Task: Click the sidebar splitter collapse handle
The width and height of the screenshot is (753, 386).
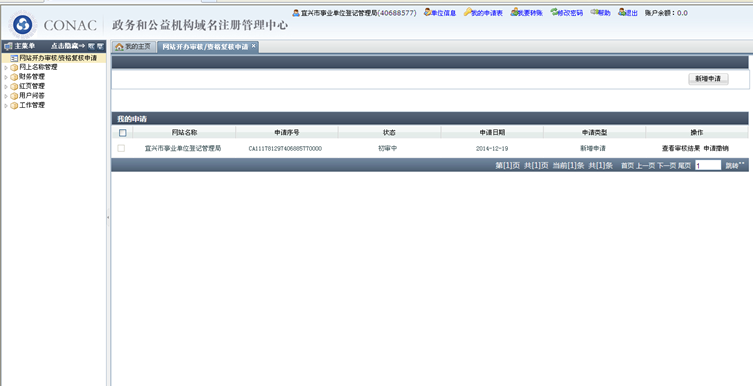Action: point(108,217)
